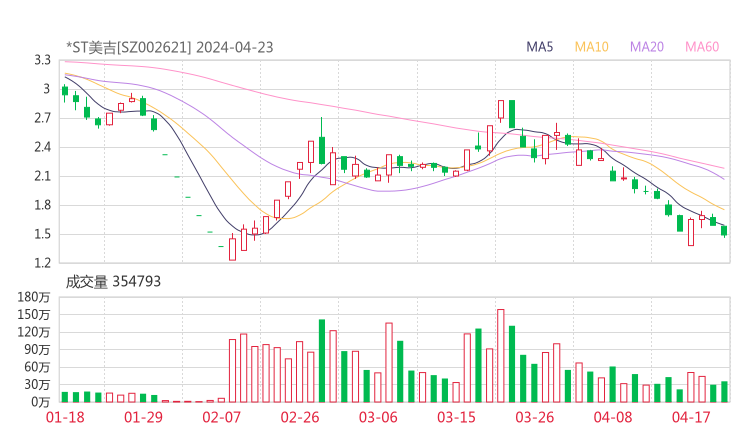Click the 1.8 price axis label
Viewport: 740px width, 440px height.
point(42,205)
